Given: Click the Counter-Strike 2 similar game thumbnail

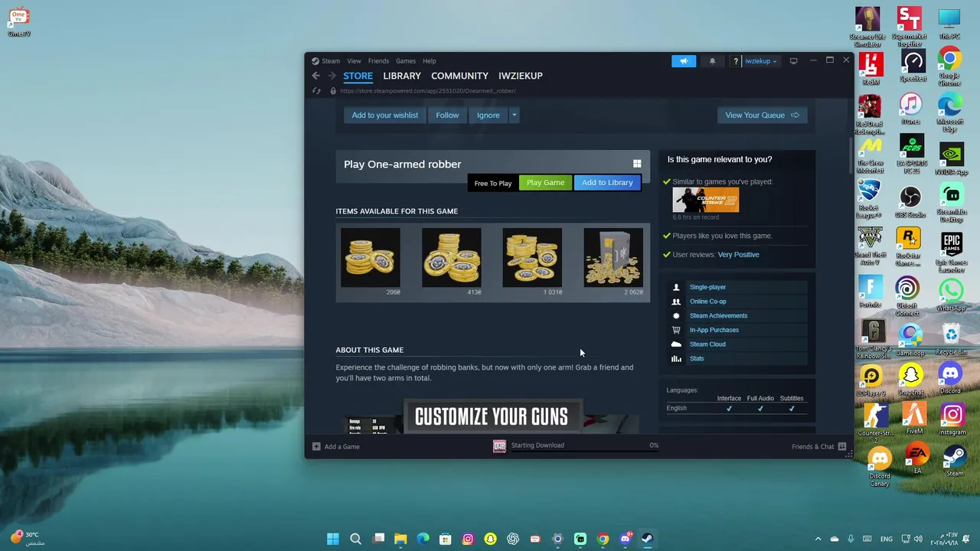Looking at the screenshot, I should tap(706, 200).
